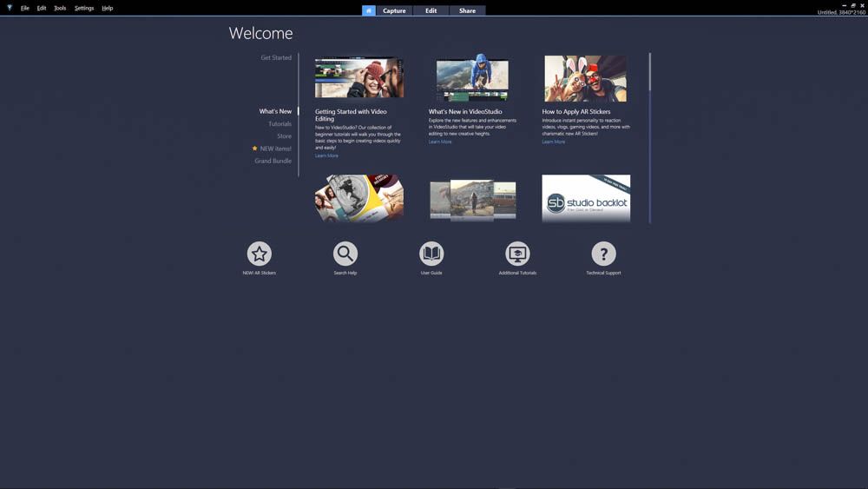
Task: Open the AR Stickers bunny ears thumbnail
Action: click(586, 78)
